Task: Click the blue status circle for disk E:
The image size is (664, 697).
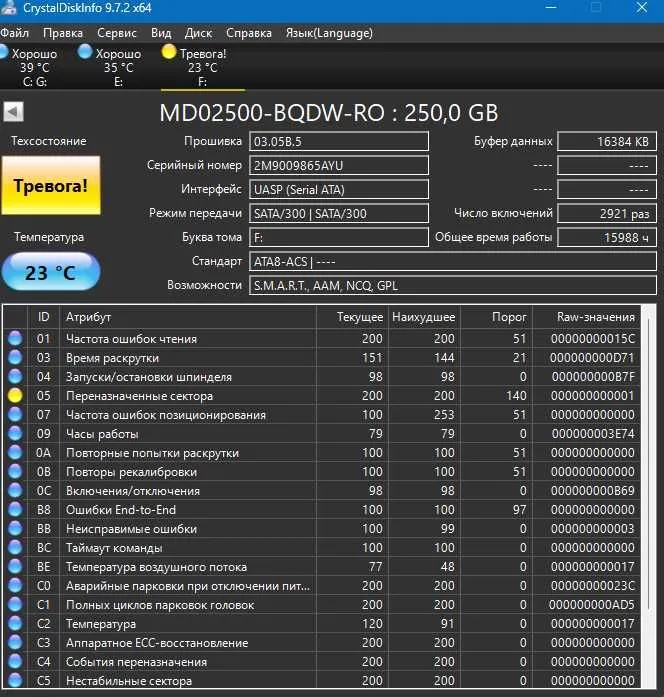Action: [84, 52]
